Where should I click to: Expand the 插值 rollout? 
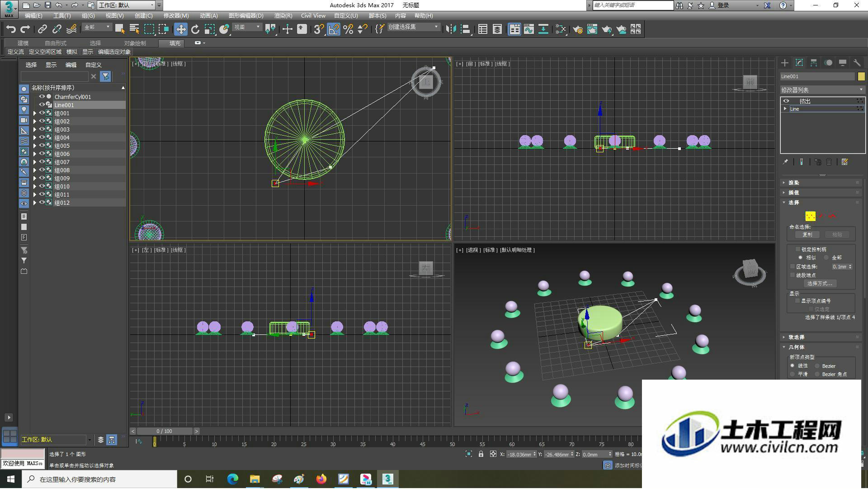pyautogui.click(x=822, y=193)
